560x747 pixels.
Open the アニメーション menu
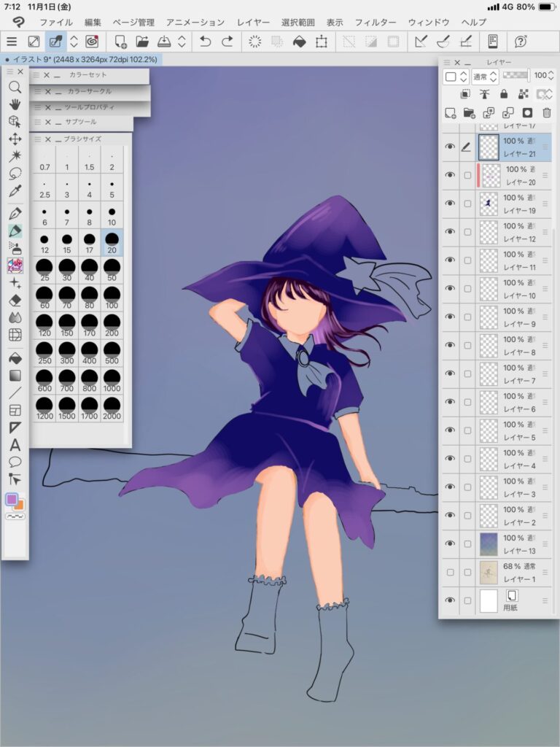pos(195,22)
